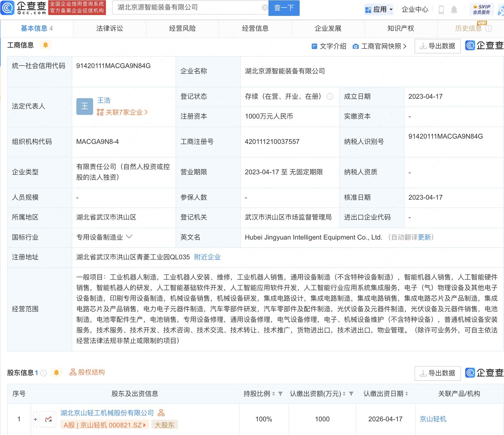Screen dimensions: 504x435
Task: Export shareholder data with 导出数据
Action: click(x=437, y=373)
